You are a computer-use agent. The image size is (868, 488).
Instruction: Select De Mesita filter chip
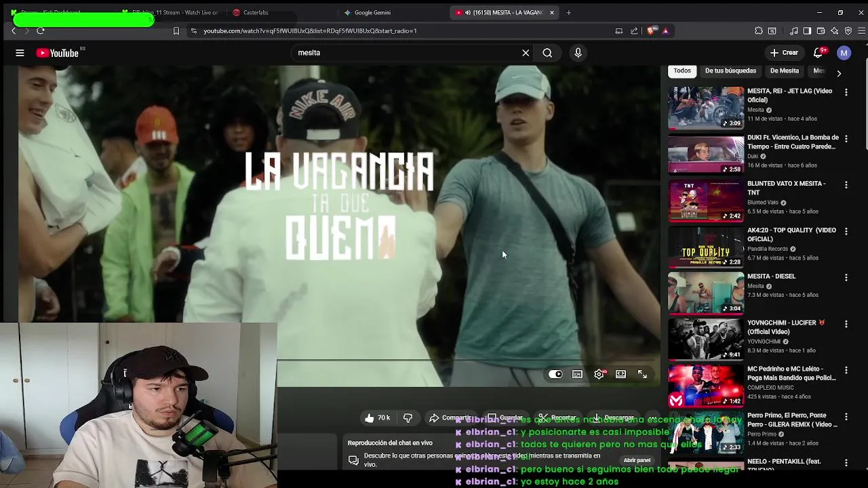click(x=785, y=70)
